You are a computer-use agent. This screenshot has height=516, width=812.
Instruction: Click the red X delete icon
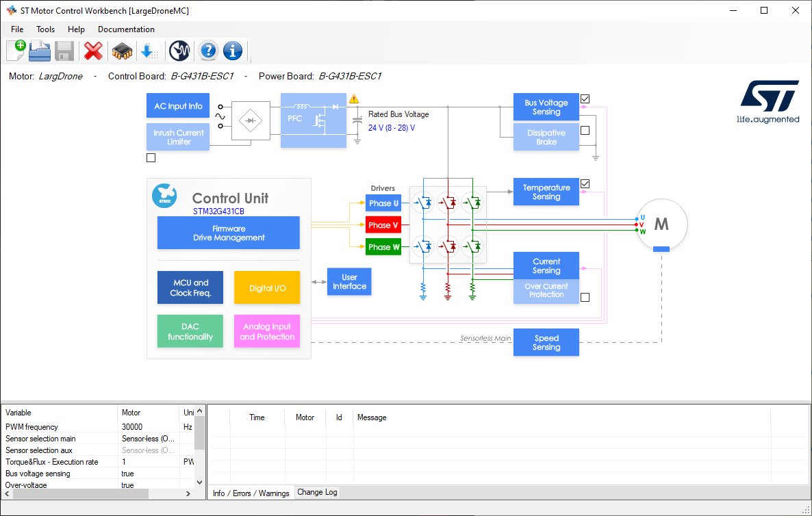93,51
